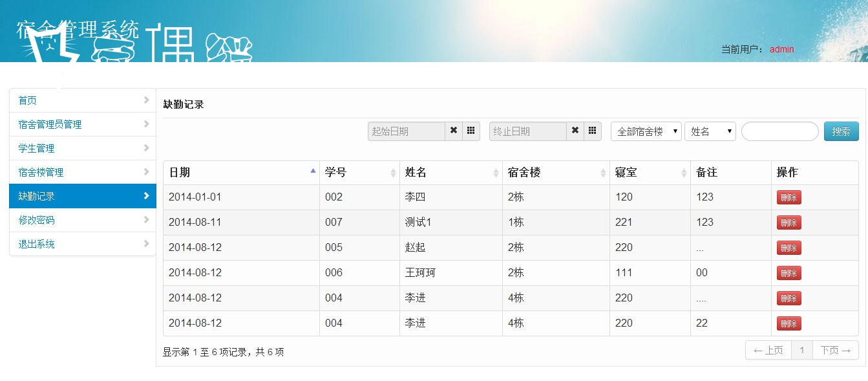Viewport: 868px width, 381px height.
Task: Delete the record for 测试1
Action: 789,223
